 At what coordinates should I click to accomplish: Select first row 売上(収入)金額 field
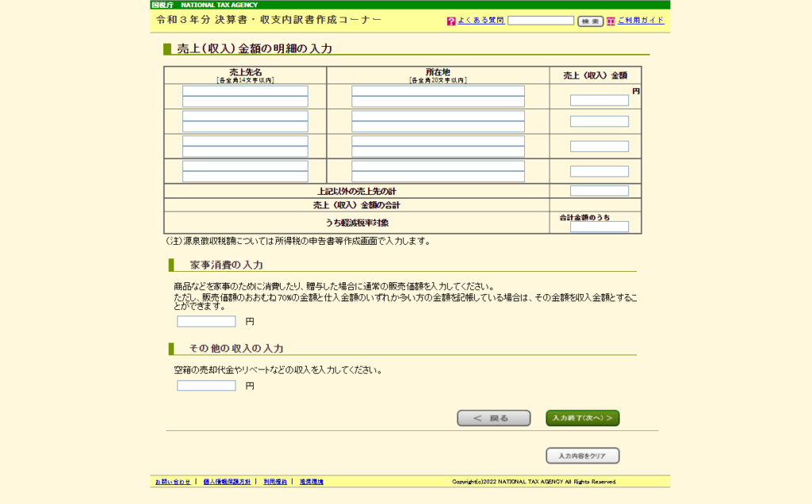point(599,101)
